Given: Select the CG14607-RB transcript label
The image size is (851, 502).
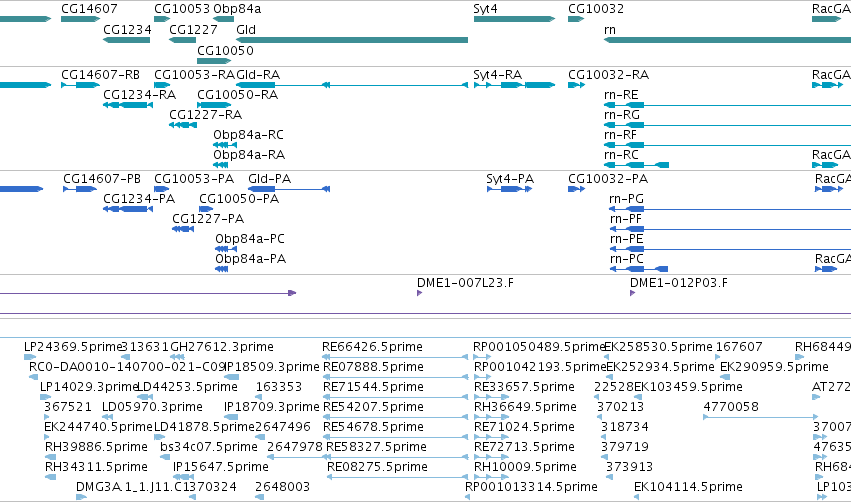Looking at the screenshot, I should pos(100,74).
